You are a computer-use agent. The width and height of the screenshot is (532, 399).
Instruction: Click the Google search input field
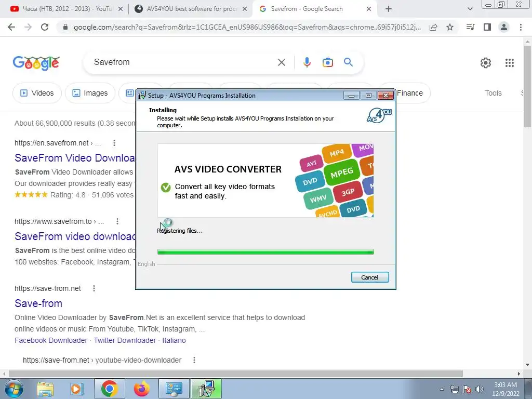[183, 62]
